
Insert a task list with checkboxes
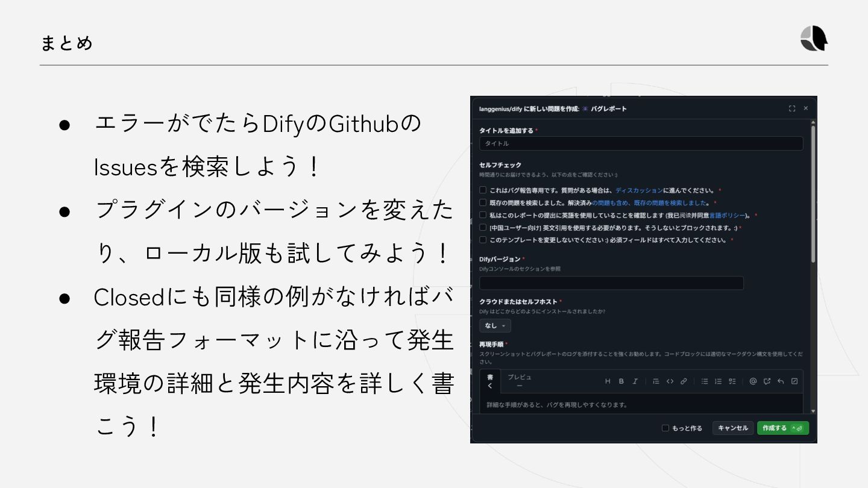[732, 381]
